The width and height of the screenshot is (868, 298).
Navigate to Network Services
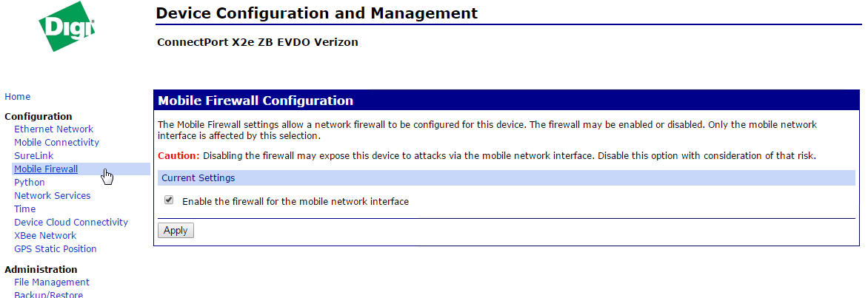[x=52, y=196]
